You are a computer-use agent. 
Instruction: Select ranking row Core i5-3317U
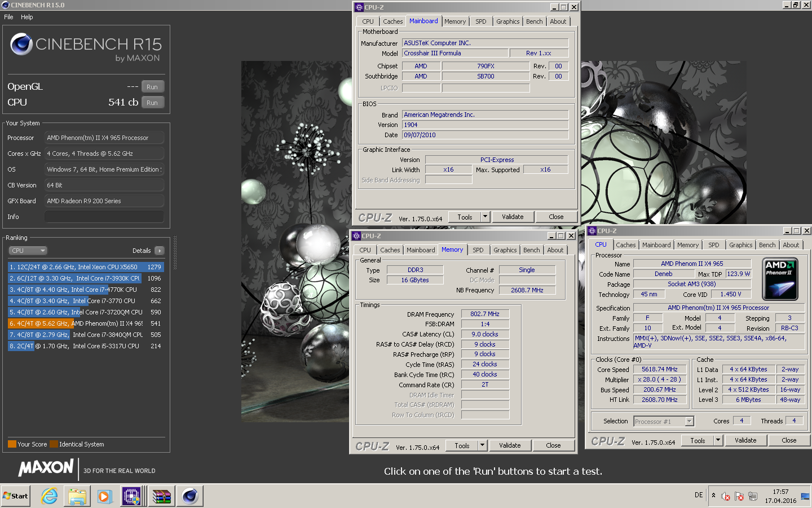tap(86, 346)
